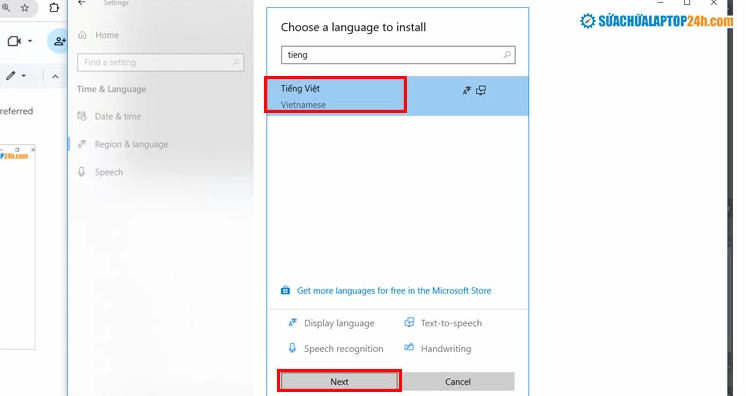Click the Choose a language to install heading
Viewport: 746px width, 396px height.
[x=353, y=27]
